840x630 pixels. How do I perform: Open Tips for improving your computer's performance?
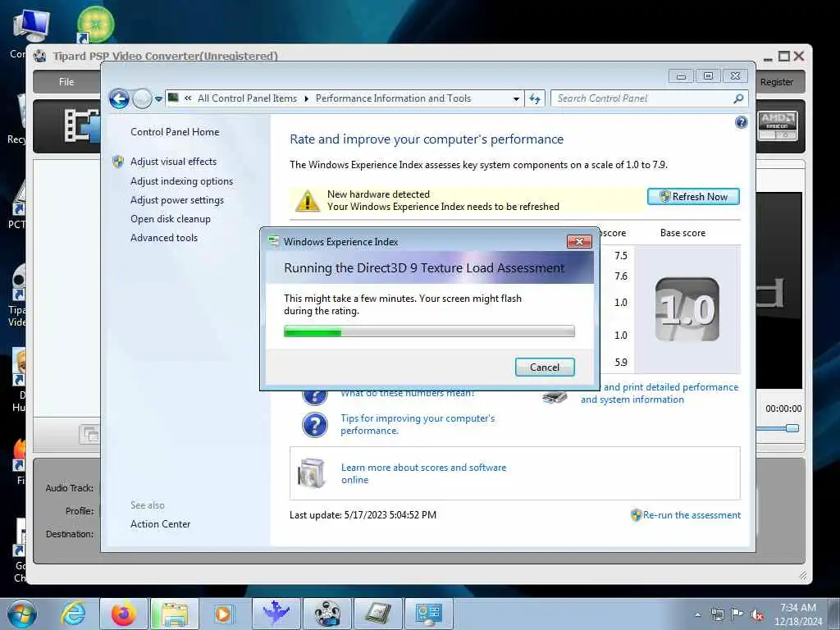click(418, 424)
